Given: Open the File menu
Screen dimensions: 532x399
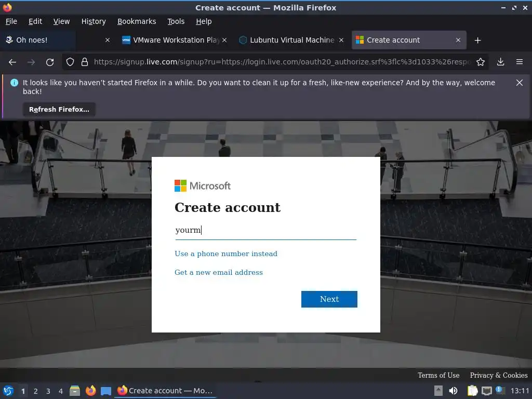Looking at the screenshot, I should 11,21.
